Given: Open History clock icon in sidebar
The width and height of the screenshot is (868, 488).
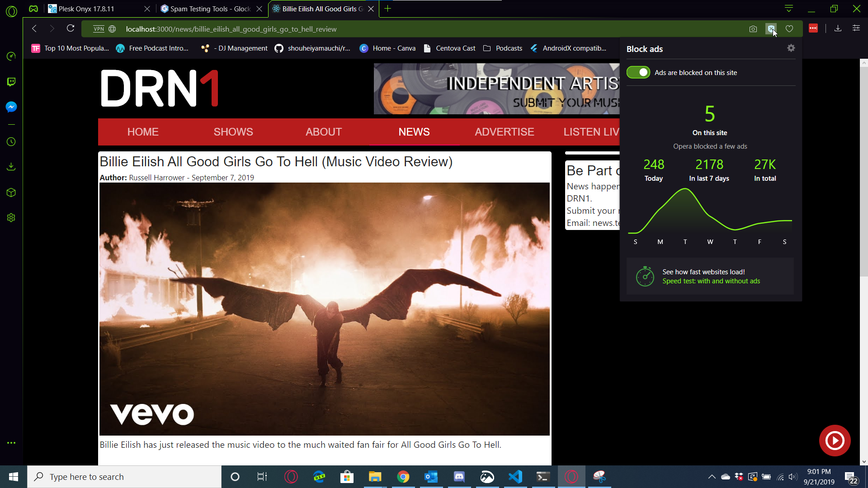Looking at the screenshot, I should pos(11,142).
